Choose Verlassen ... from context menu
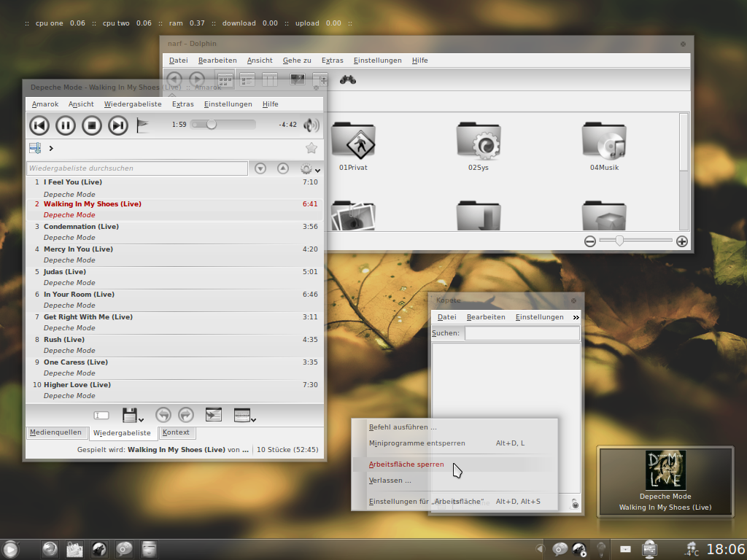 (454, 481)
